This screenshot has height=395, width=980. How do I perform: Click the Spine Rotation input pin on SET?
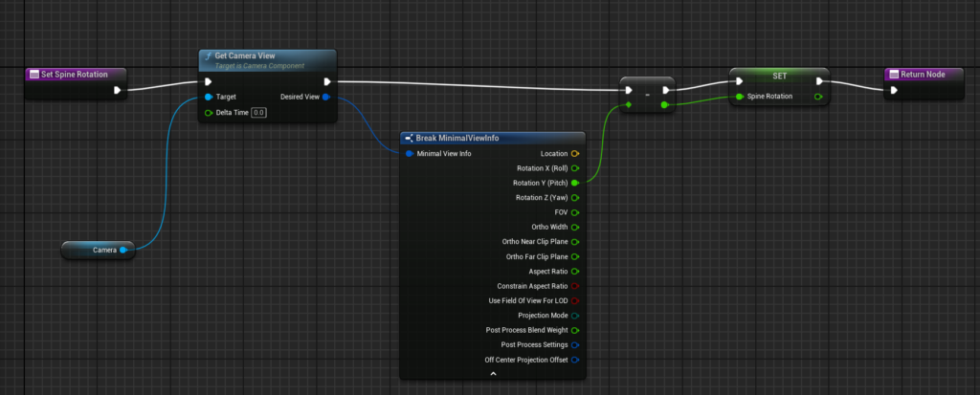tap(738, 97)
